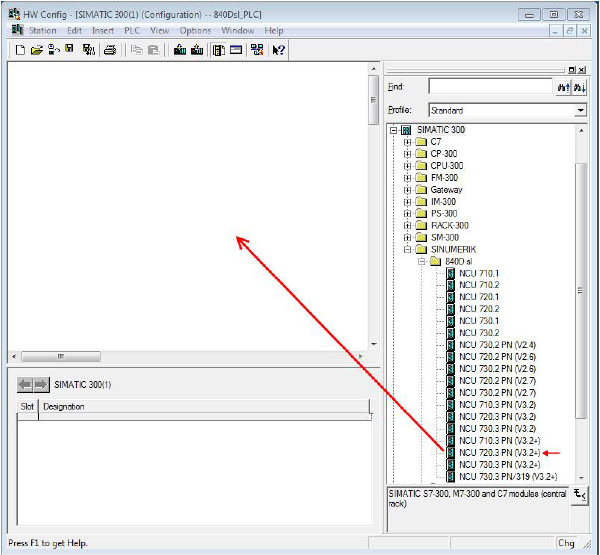Click the back arrow above slot table
Viewport: 600px width, 555px height.
pyautogui.click(x=25, y=384)
